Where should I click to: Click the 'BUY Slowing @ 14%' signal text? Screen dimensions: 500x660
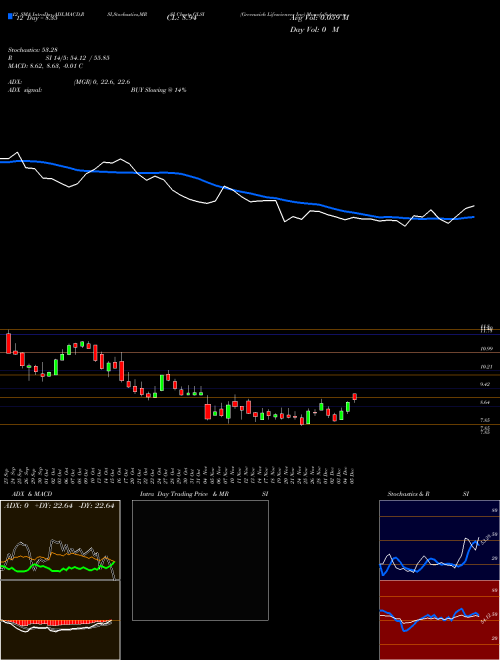click(x=158, y=90)
